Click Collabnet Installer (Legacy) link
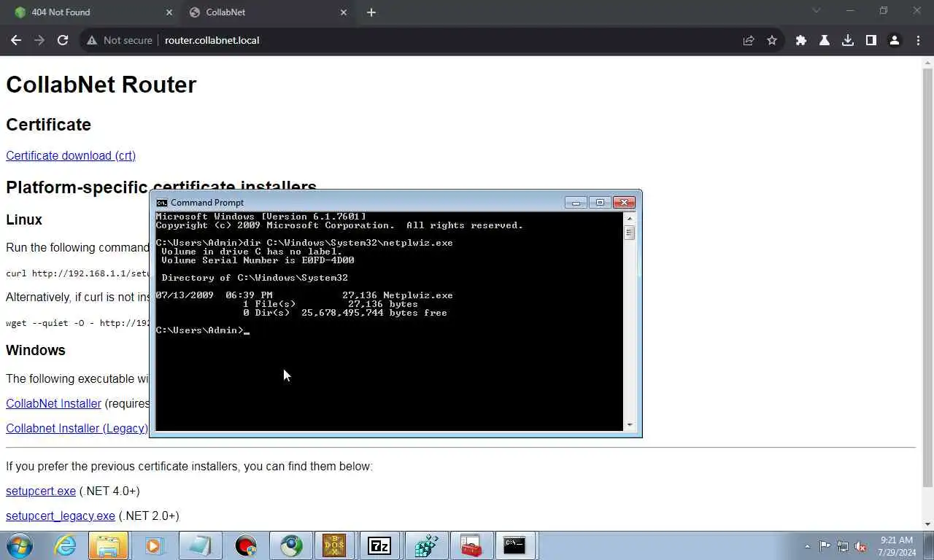Viewport: 934px width, 560px height. (77, 428)
